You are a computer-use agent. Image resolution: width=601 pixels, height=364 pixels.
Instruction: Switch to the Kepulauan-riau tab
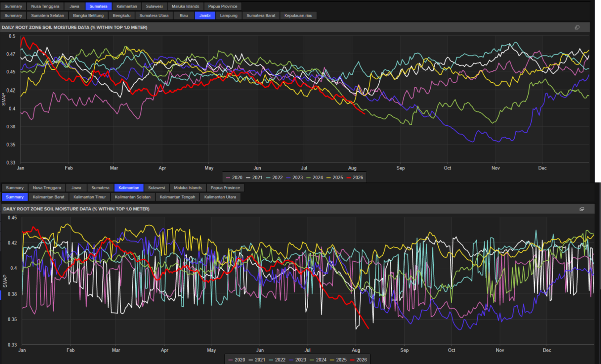299,16
